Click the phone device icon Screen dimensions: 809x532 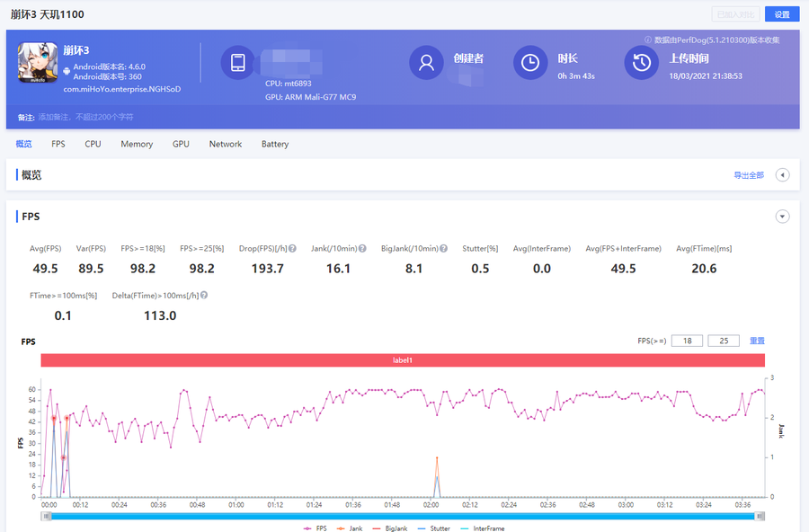point(238,63)
